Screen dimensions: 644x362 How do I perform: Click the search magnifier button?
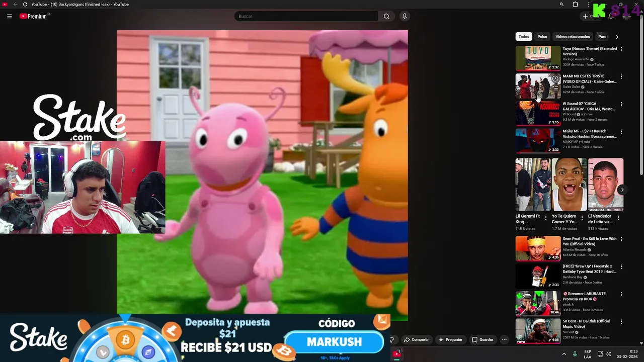click(x=386, y=16)
